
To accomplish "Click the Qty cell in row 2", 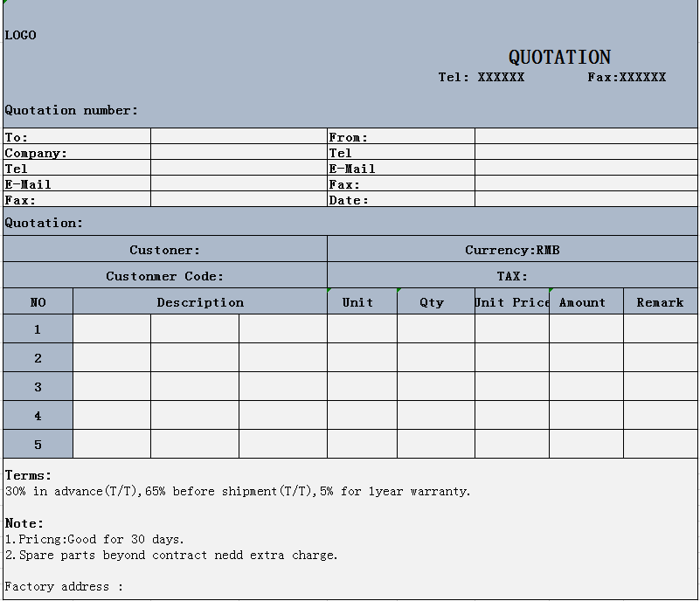I will [x=436, y=357].
